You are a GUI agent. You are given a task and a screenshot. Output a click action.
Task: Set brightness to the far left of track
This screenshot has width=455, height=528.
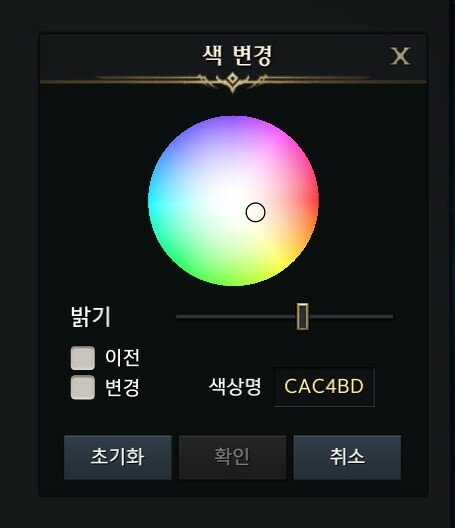tap(177, 317)
